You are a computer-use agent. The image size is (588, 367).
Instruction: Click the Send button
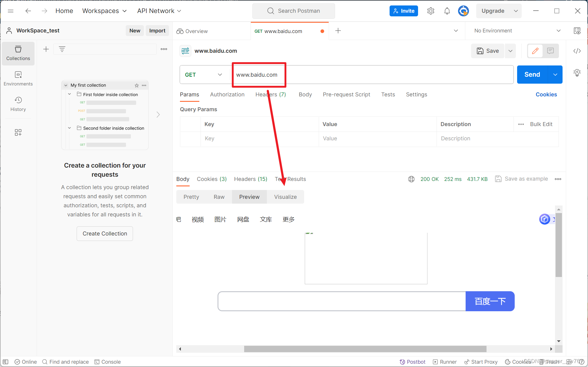click(x=532, y=75)
